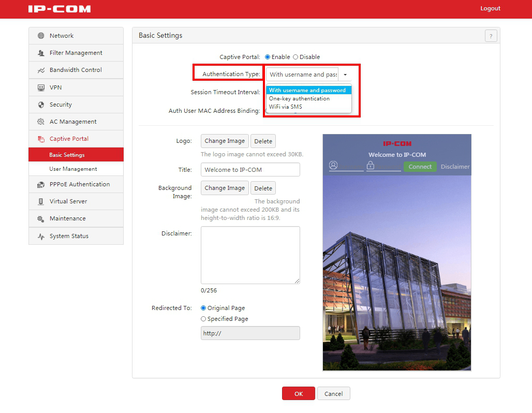The width and height of the screenshot is (532, 413).
Task: Click the Cancel button
Action: (x=333, y=394)
